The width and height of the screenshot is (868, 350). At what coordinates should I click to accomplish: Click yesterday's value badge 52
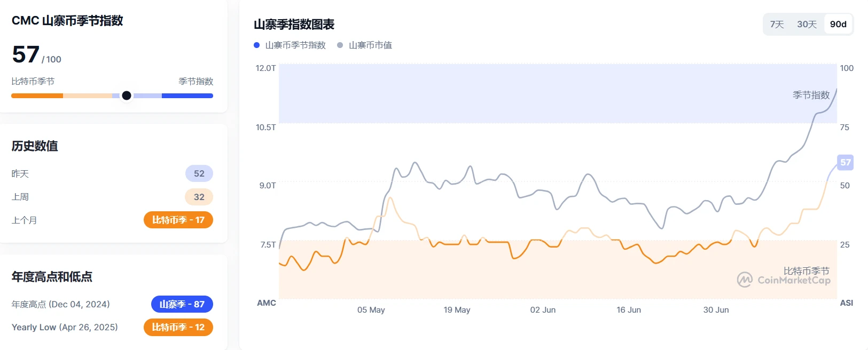(x=199, y=173)
